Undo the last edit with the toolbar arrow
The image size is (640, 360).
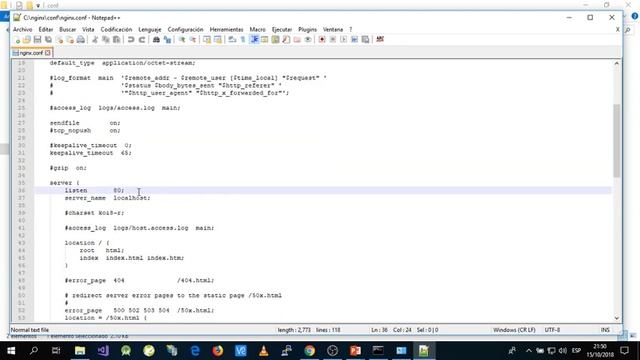(x=131, y=40)
